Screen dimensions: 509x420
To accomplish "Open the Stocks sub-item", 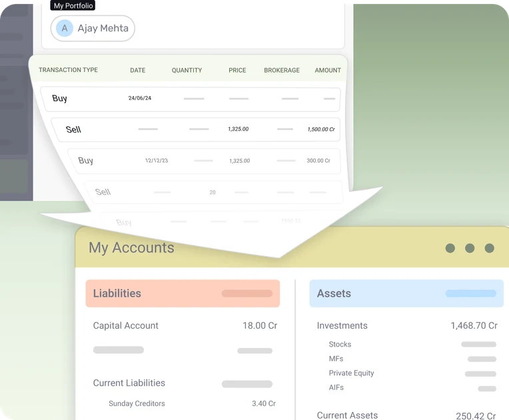I will pyautogui.click(x=340, y=344).
